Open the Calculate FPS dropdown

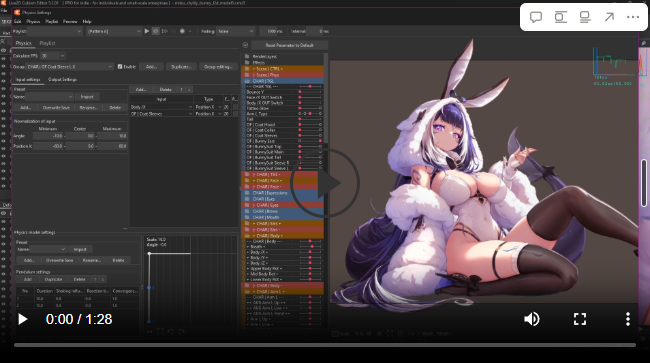click(x=53, y=56)
